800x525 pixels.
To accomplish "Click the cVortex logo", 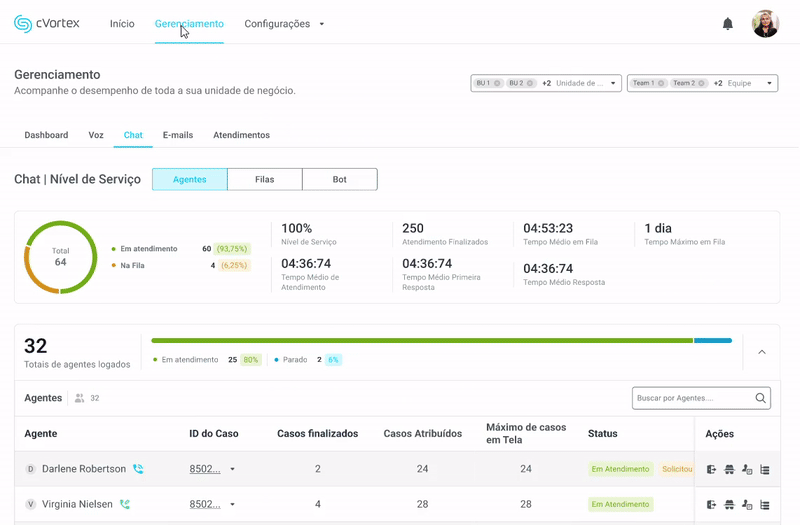I will click(47, 24).
